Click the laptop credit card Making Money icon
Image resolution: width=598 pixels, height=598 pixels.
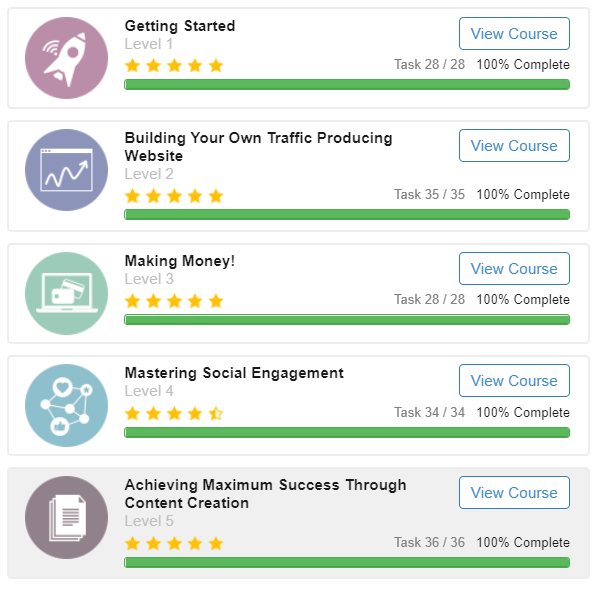tap(66, 293)
